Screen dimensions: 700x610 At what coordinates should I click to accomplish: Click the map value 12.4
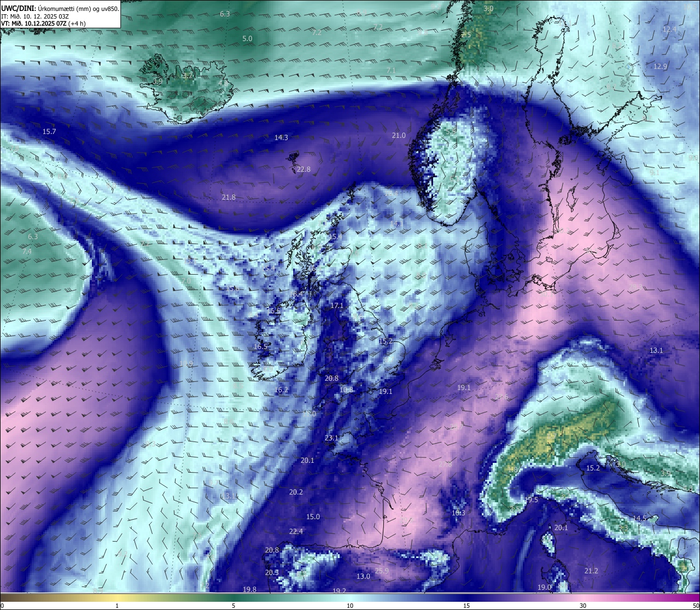click(669, 30)
